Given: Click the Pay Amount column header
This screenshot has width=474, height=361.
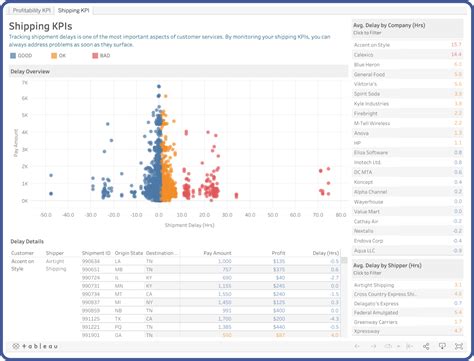Looking at the screenshot, I should point(217,253).
